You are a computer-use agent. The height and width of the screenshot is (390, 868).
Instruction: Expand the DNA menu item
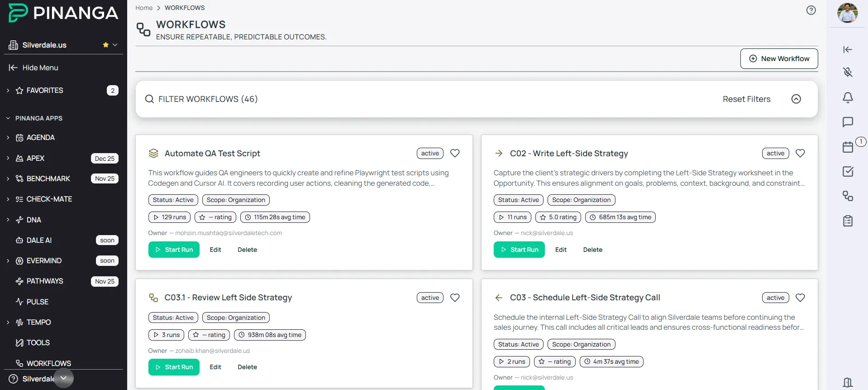(x=8, y=220)
